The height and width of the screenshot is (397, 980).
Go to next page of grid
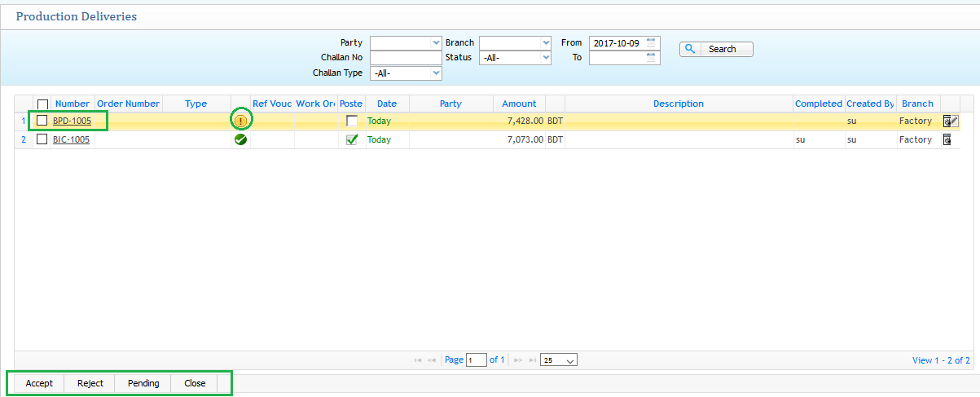tap(518, 360)
